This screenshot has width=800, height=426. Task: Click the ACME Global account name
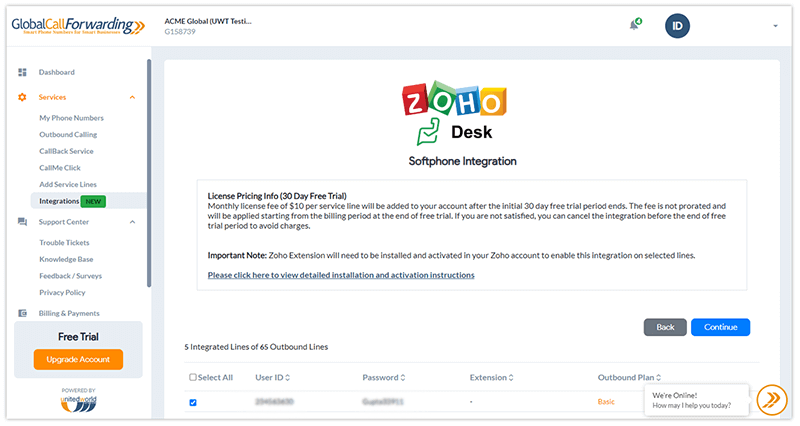coord(208,21)
